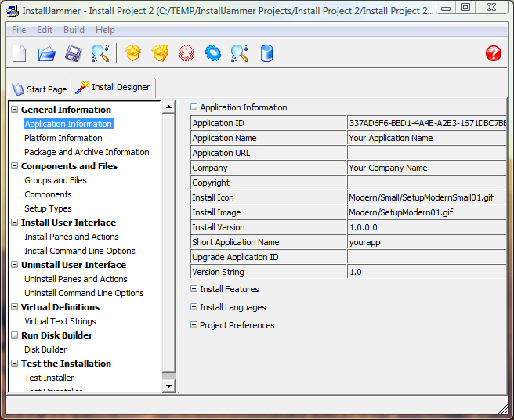Viewport: 514px width, 420px height.
Task: Click the Application ID value field
Action: click(x=427, y=123)
